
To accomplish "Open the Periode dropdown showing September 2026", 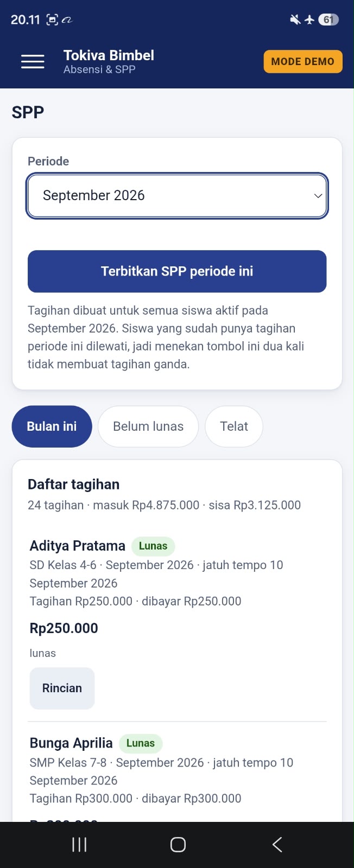I will coord(177,195).
